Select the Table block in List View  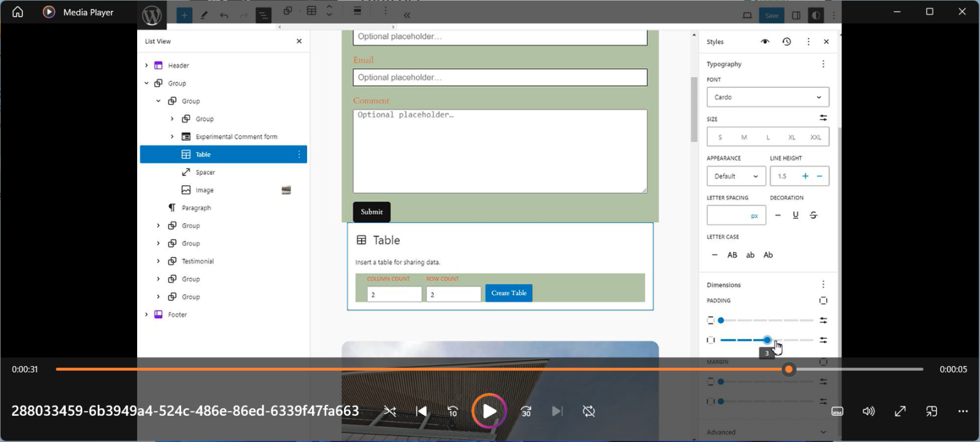(x=223, y=154)
